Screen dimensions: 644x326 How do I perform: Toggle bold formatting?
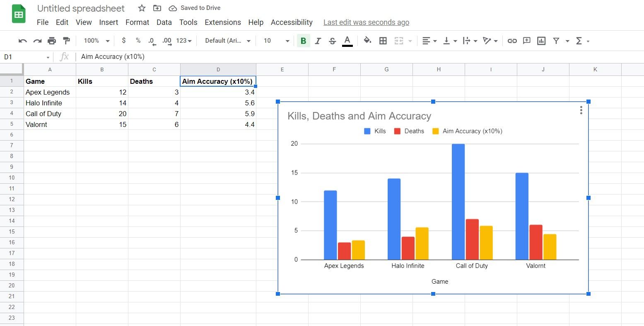[x=303, y=41]
